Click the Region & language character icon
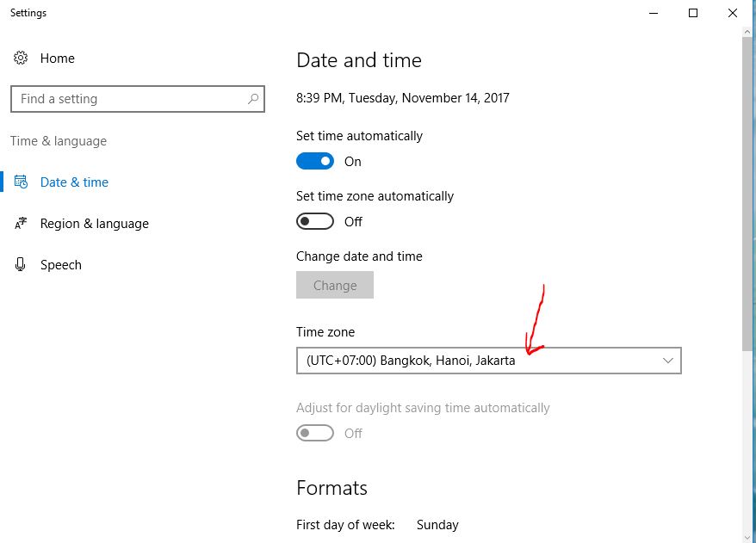Screen dimensions: 756x543 21,224
